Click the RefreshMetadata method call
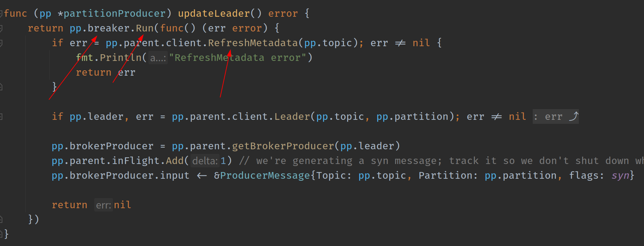Viewport: 644px width, 246px height. (253, 43)
